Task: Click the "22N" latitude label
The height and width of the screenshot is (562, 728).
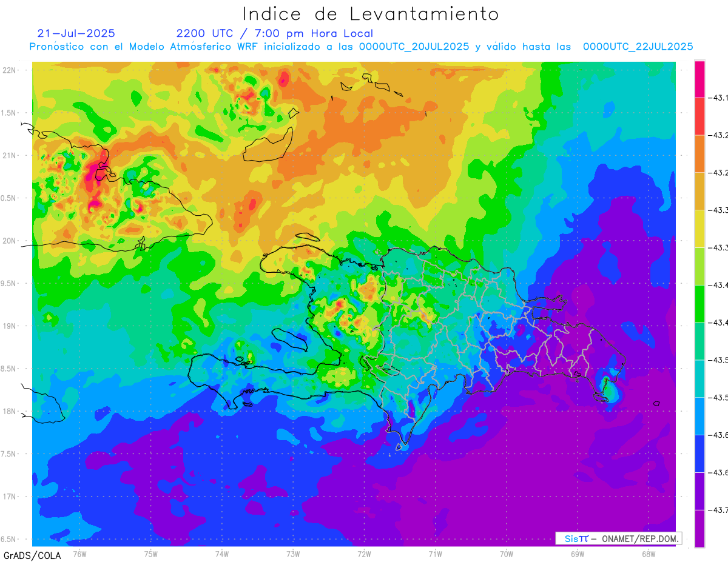Action: tap(10, 70)
